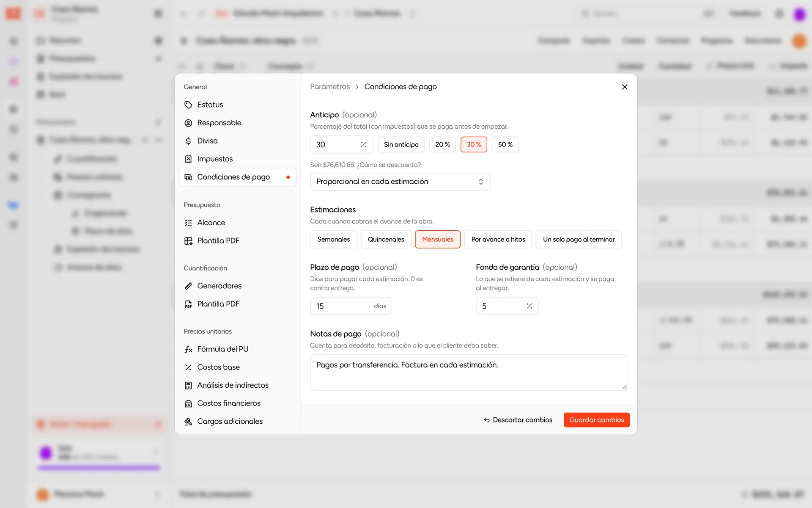This screenshot has width=812, height=508.
Task: Click the Anticipo percentage input field
Action: (341, 145)
